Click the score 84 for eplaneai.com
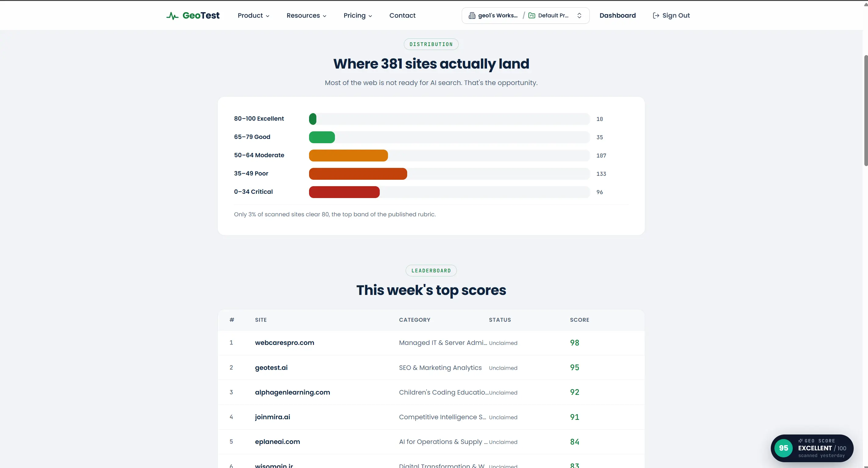The height and width of the screenshot is (468, 868). coord(575,442)
